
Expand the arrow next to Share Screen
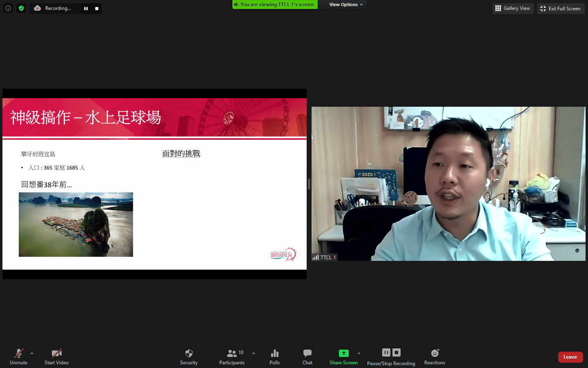359,353
